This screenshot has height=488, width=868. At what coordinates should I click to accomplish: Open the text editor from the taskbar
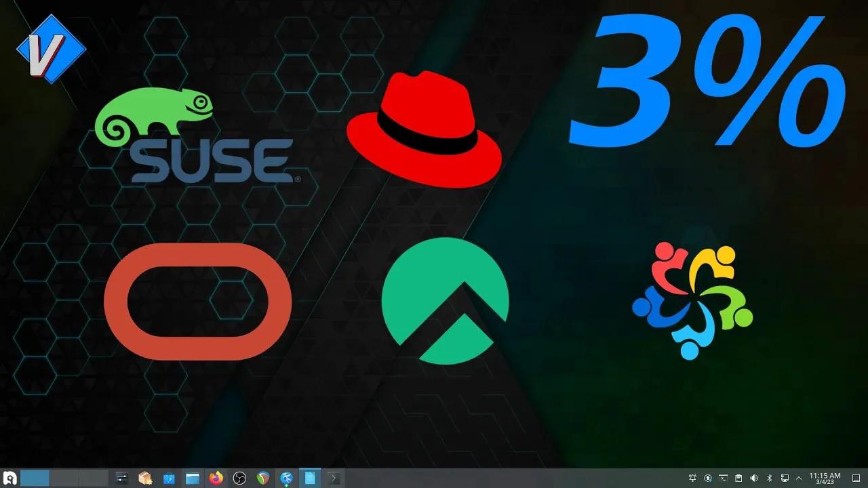[310, 478]
